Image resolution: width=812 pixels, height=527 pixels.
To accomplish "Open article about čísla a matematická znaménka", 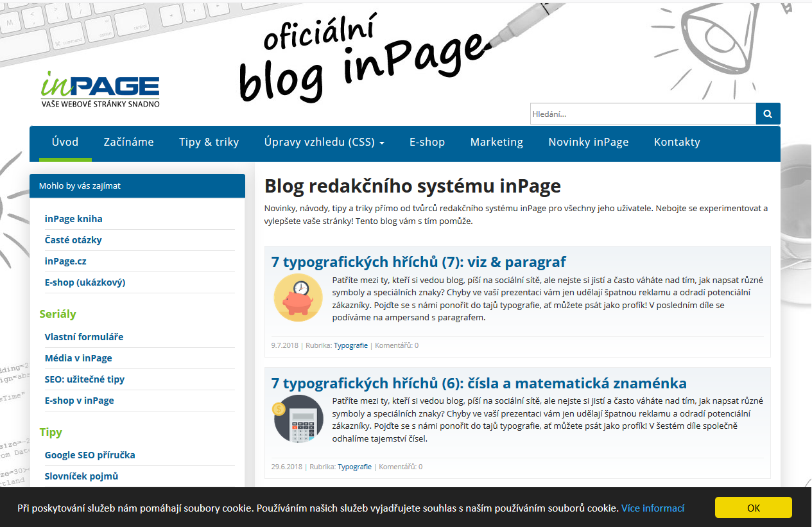I will (x=479, y=383).
